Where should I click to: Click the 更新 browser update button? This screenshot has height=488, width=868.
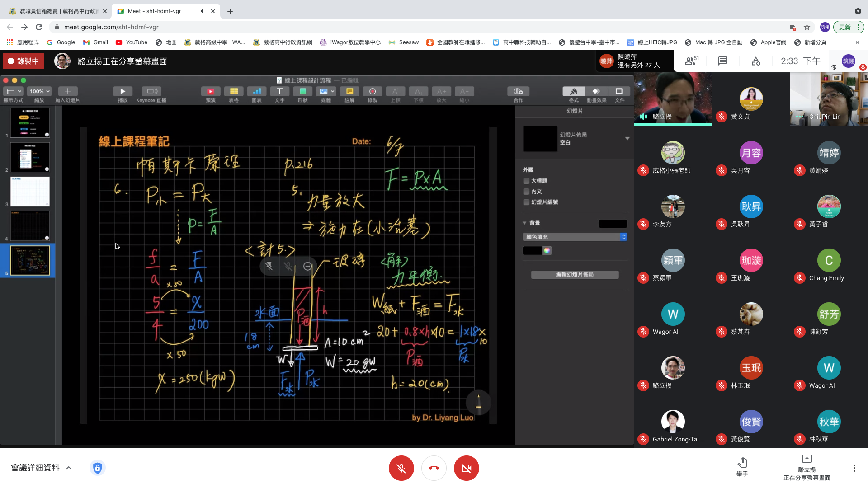coord(845,27)
